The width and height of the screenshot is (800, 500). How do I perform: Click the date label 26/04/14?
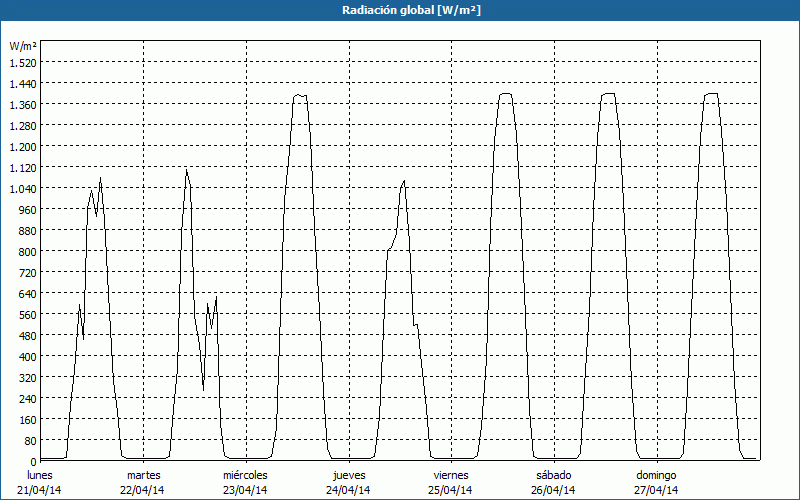click(554, 490)
